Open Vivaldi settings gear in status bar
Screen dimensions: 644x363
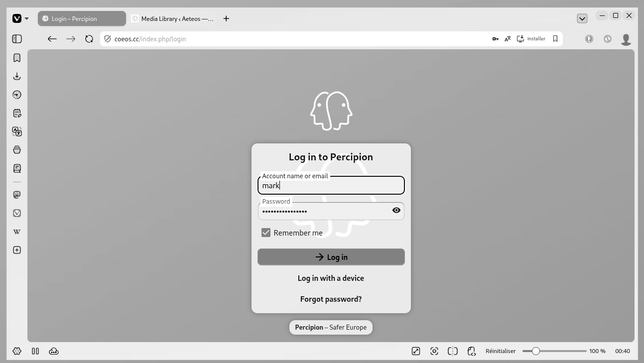tap(17, 351)
